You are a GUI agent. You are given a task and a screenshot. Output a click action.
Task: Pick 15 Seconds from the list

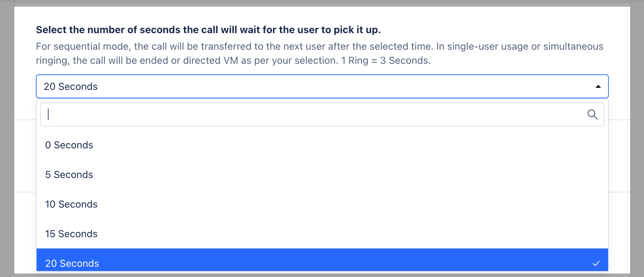(x=322, y=234)
